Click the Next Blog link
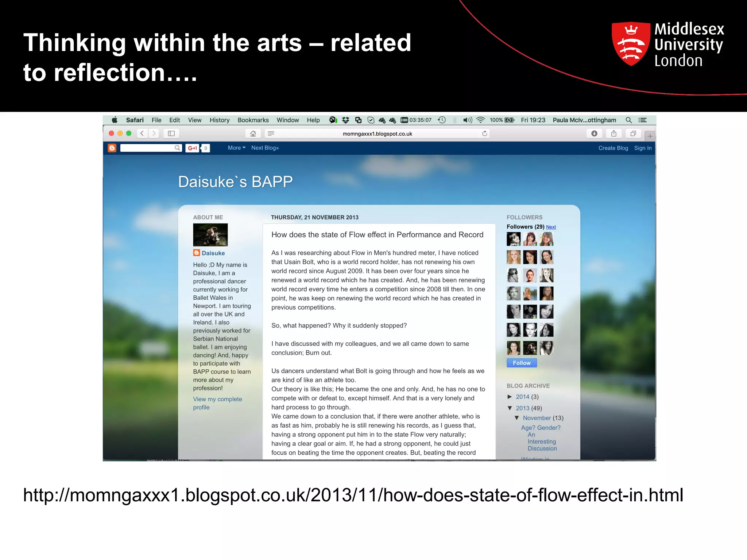The height and width of the screenshot is (560, 747). point(265,148)
